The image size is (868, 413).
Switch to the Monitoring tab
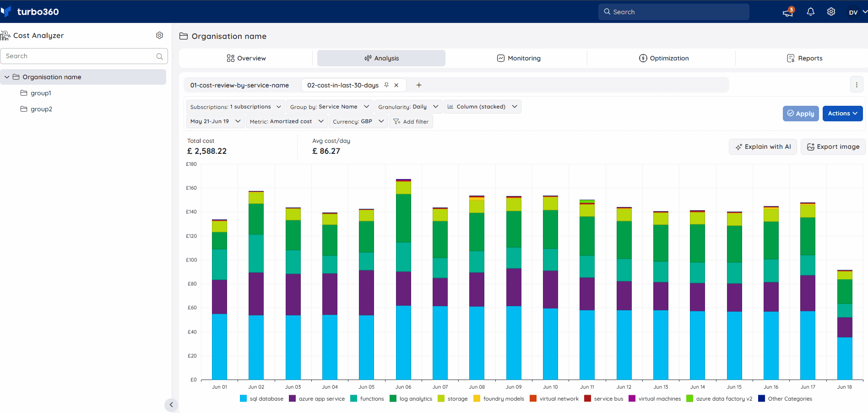coord(519,58)
